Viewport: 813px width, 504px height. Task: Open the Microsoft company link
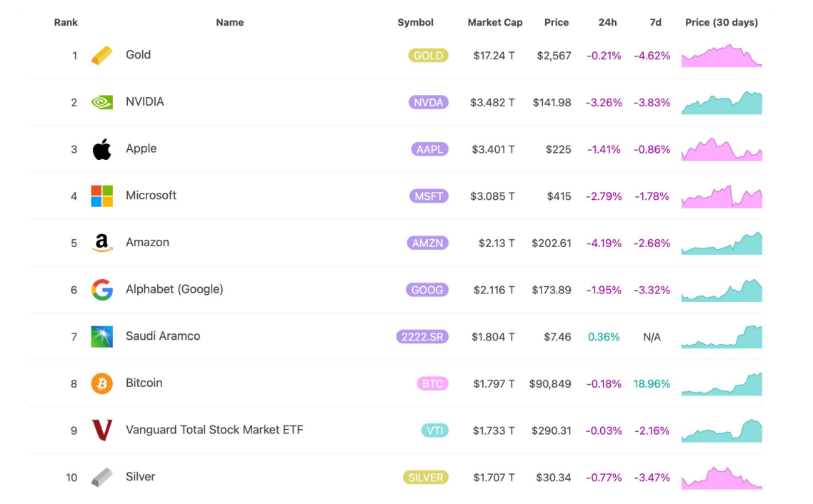tap(151, 196)
